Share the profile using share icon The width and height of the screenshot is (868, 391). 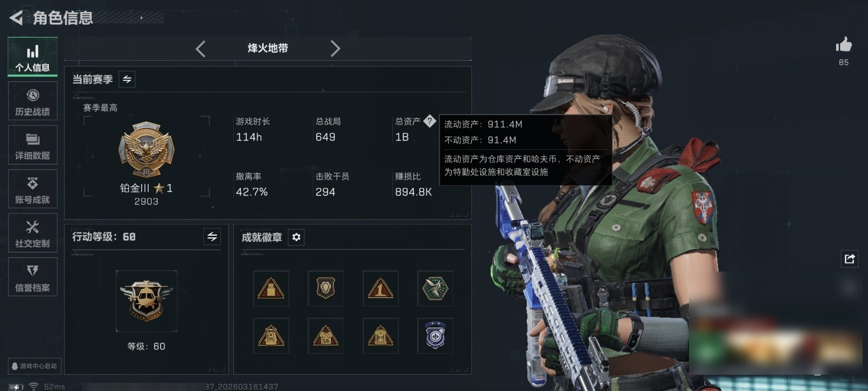click(x=850, y=258)
